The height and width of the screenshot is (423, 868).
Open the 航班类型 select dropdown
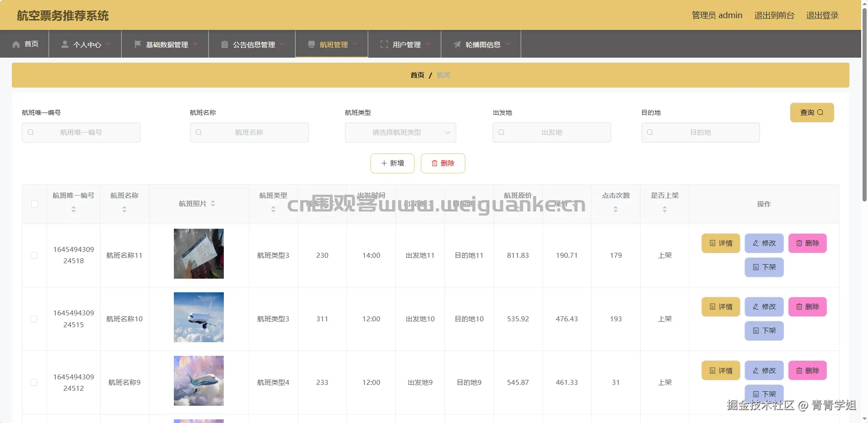tap(400, 133)
